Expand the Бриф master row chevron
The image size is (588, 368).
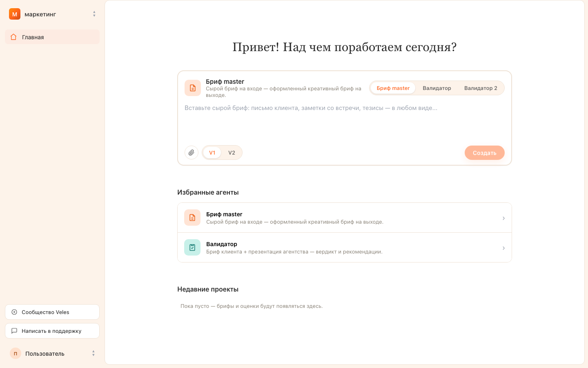[503, 218]
